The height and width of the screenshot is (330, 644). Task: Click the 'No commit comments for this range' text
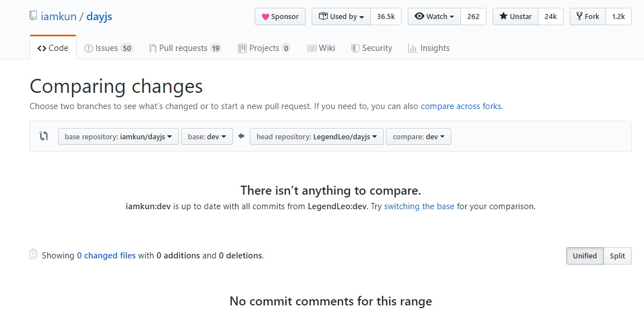pos(331,301)
